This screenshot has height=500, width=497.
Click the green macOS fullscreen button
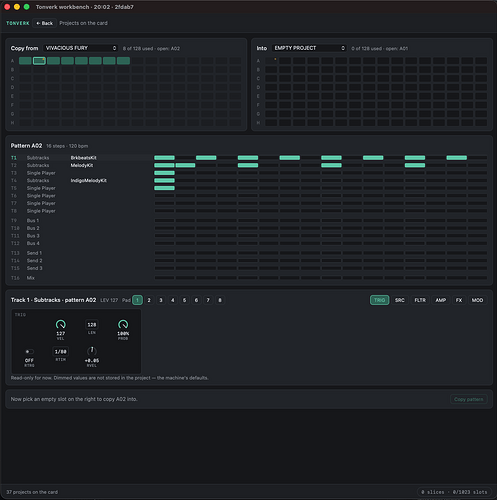tap(27, 7)
